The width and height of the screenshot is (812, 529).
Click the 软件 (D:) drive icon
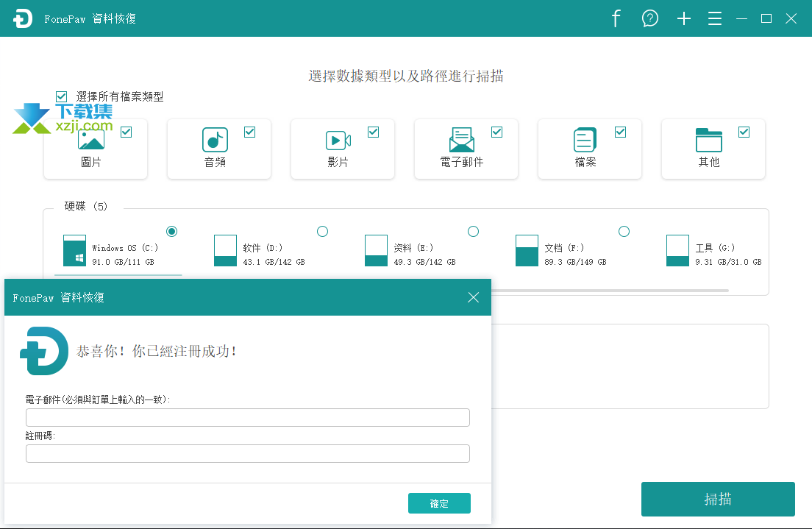pyautogui.click(x=225, y=250)
